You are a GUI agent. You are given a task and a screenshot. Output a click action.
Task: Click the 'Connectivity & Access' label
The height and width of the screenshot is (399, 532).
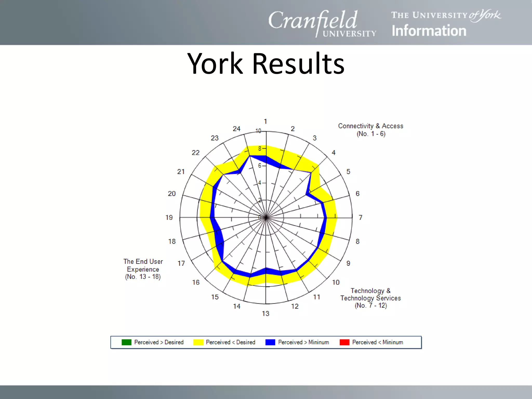pos(371,126)
